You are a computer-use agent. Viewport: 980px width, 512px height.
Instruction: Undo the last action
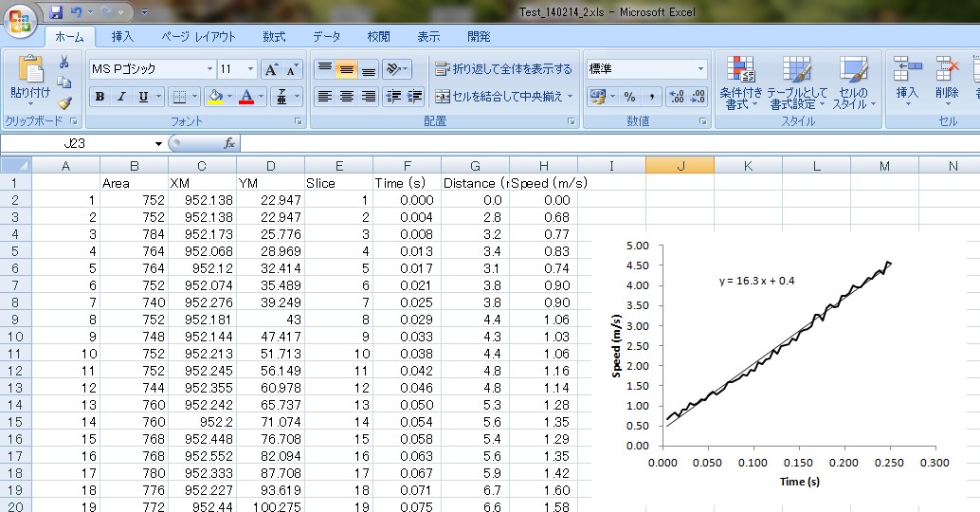point(76,12)
